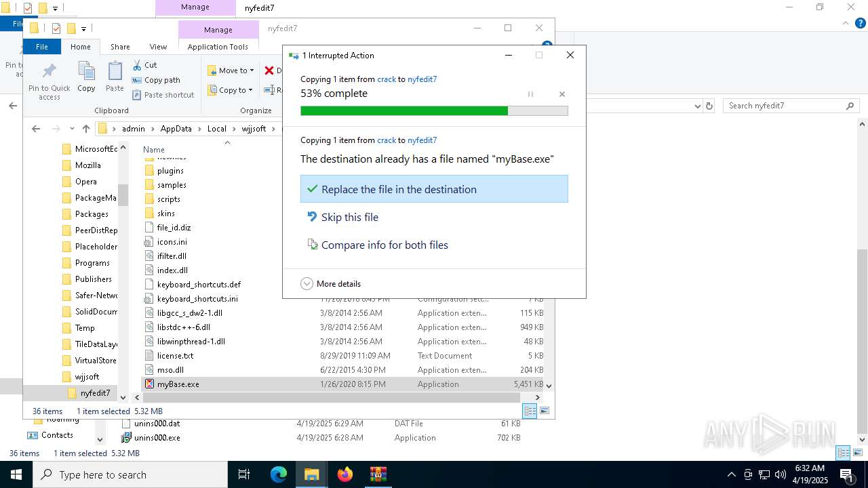This screenshot has height=488, width=868.
Task: Select libgcc_s_dw2-1.dll file
Action: [190, 313]
